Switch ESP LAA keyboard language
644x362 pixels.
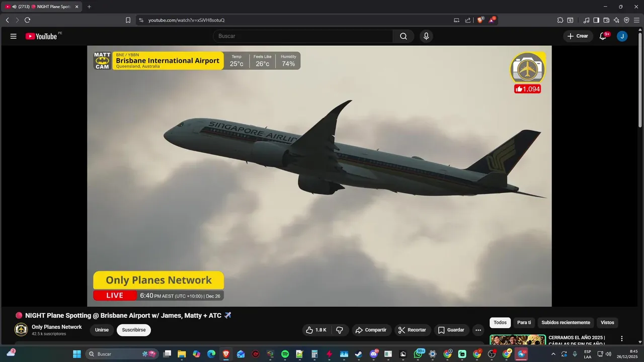(x=588, y=354)
